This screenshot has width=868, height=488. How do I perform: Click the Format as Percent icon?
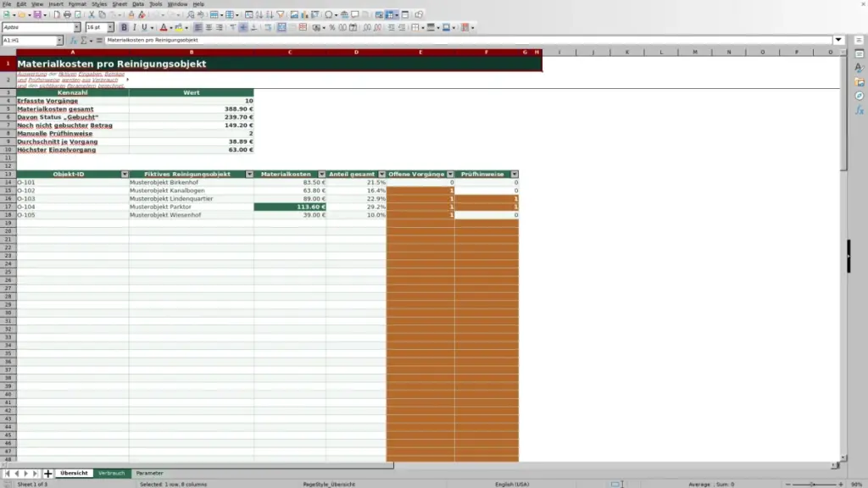(332, 28)
